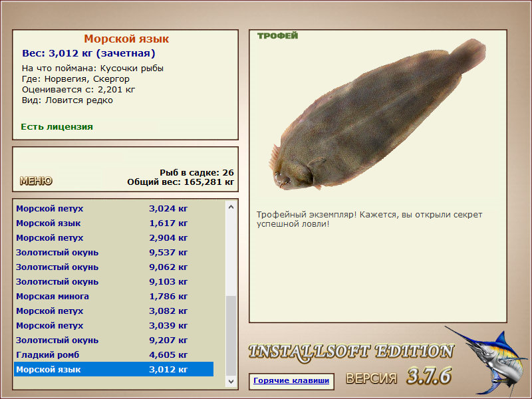
Task: Select Морской язык 1,617 кг row
Action: tap(114, 223)
